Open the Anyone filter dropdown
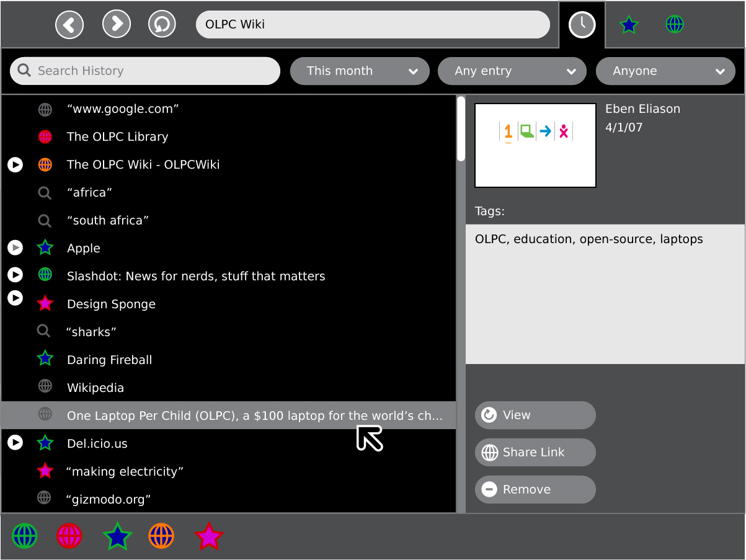The width and height of the screenshot is (746, 560). [665, 71]
